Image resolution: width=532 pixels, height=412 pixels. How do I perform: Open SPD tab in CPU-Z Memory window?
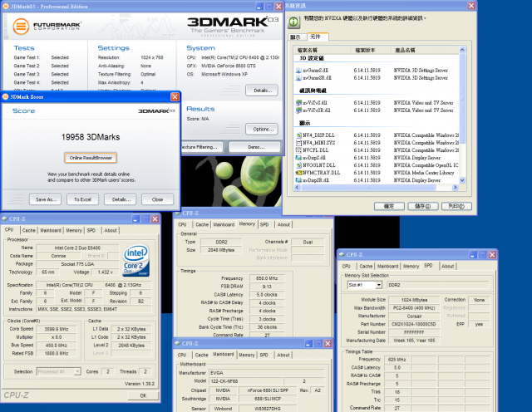[264, 225]
